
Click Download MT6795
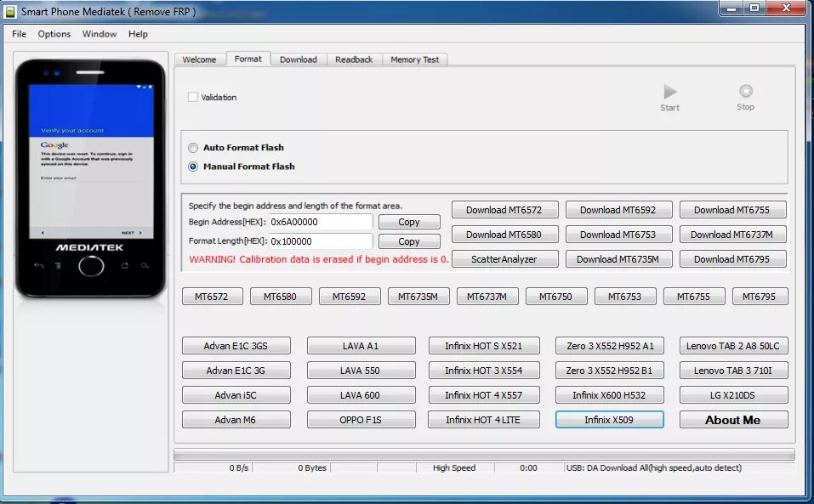(x=732, y=258)
